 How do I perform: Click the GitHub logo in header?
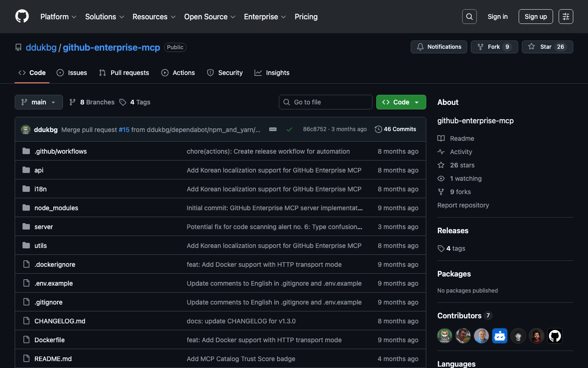coord(22,17)
